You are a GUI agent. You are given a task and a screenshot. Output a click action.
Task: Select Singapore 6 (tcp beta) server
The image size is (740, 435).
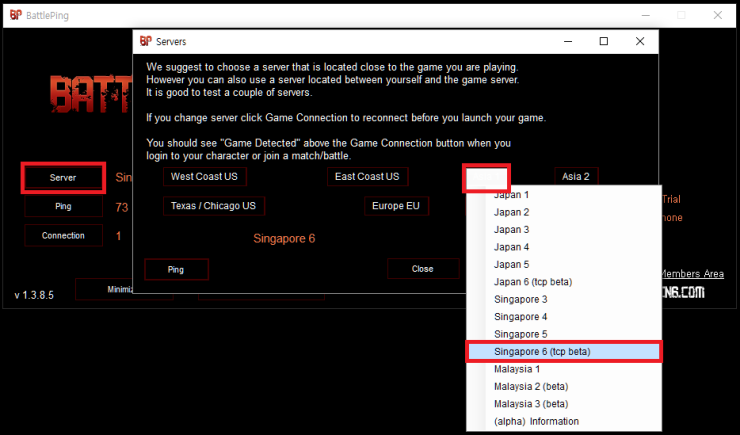click(563, 351)
